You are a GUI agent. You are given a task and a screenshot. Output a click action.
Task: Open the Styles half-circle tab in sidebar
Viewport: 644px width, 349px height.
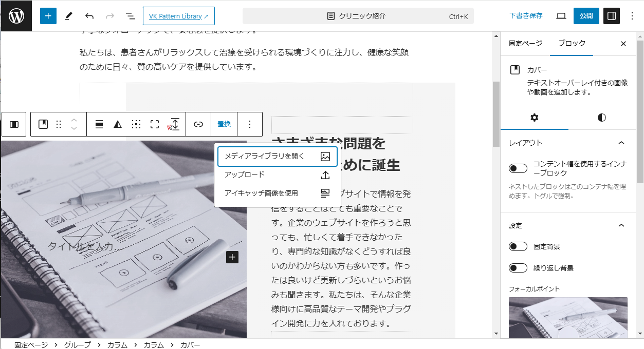point(601,118)
